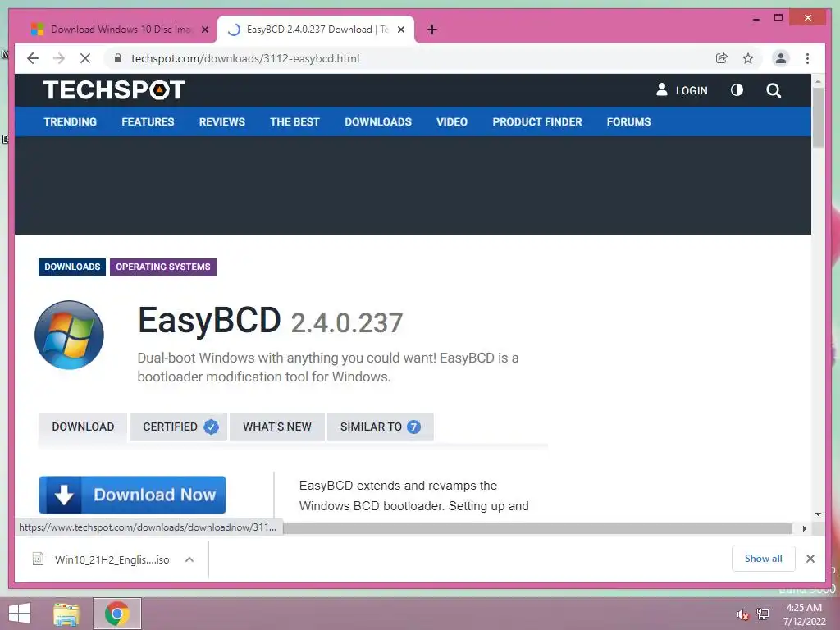Click the browser forward arrow
Image resolution: width=840 pixels, height=630 pixels.
pos(59,58)
